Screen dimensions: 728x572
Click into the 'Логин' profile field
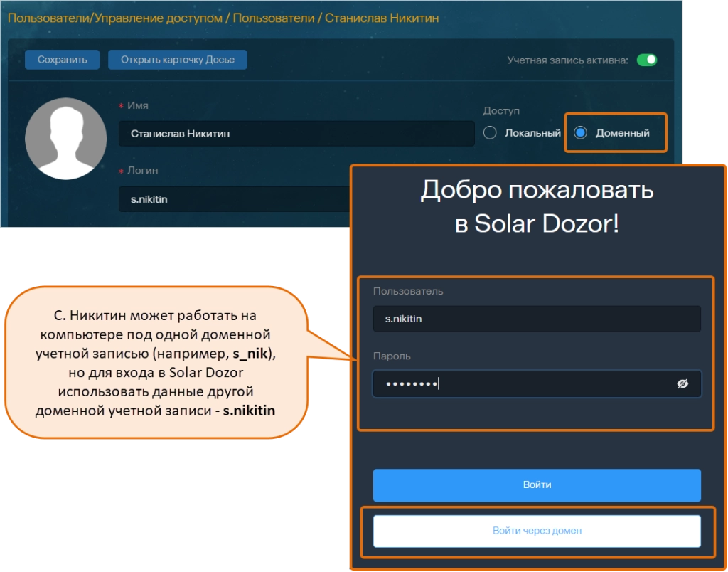[235, 200]
